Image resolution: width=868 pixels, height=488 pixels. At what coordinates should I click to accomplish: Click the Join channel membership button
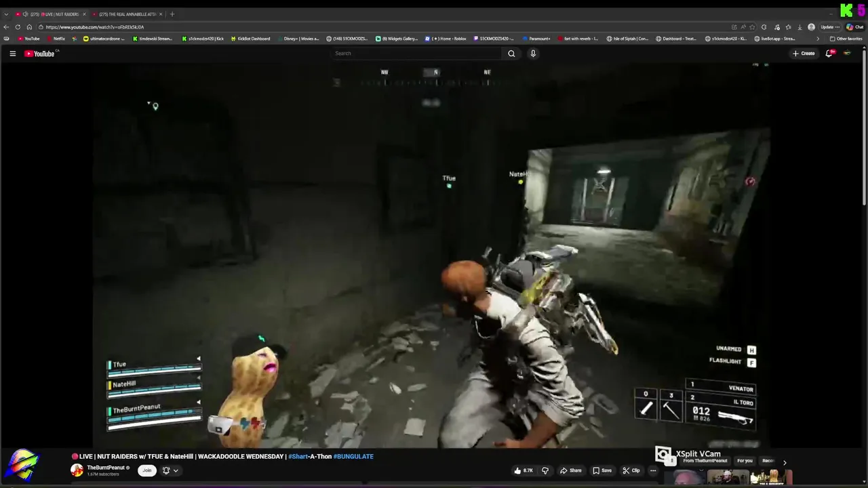click(x=146, y=470)
